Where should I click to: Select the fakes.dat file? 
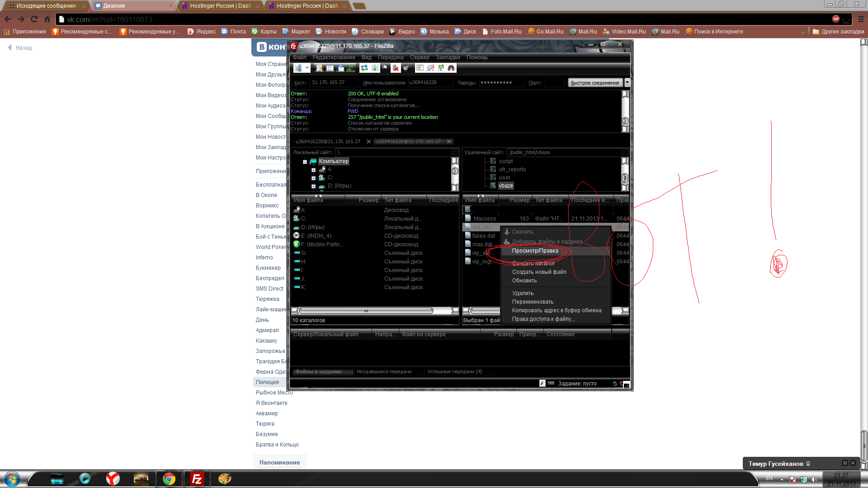pyautogui.click(x=483, y=236)
